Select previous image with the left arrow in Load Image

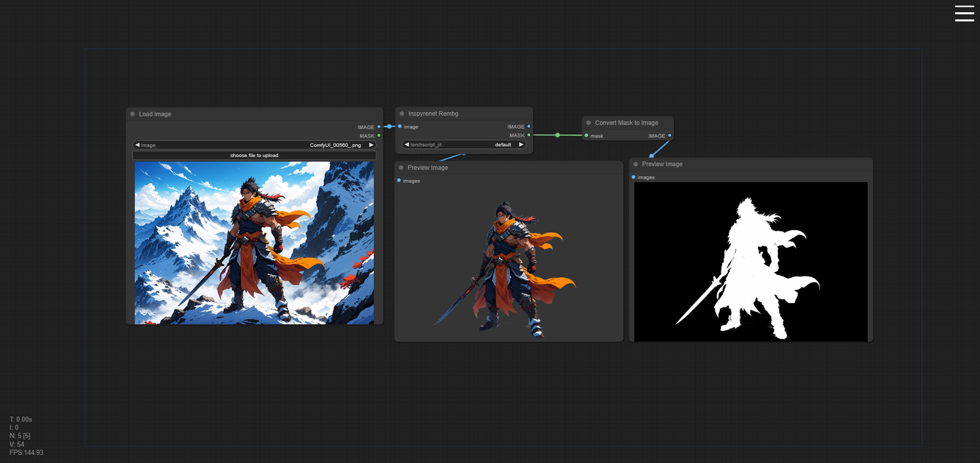137,145
